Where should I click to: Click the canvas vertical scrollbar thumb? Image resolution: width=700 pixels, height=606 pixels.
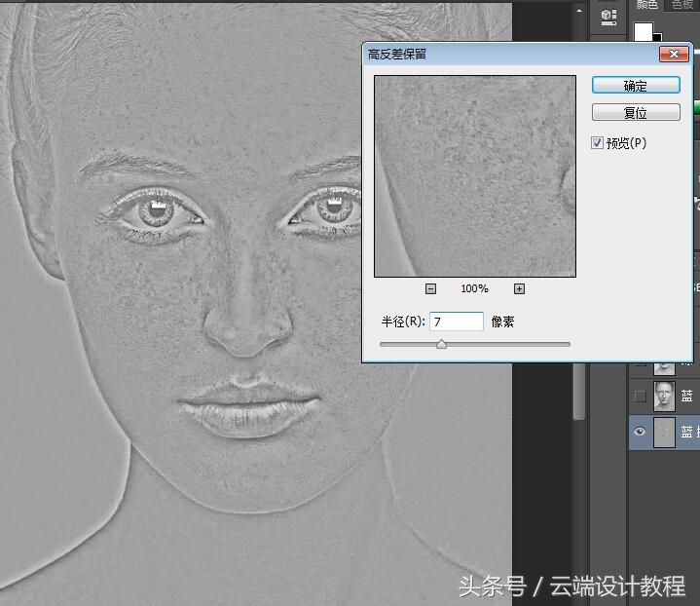point(579,391)
